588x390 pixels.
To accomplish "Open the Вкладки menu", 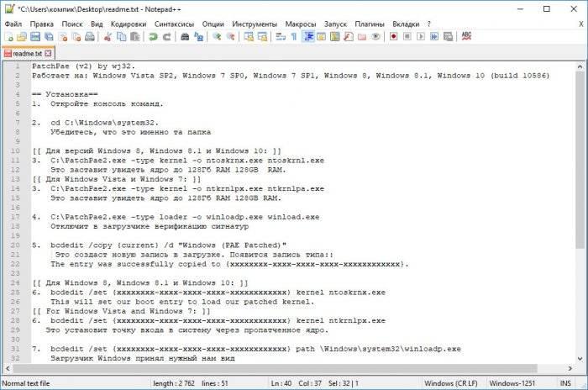I will (x=406, y=24).
